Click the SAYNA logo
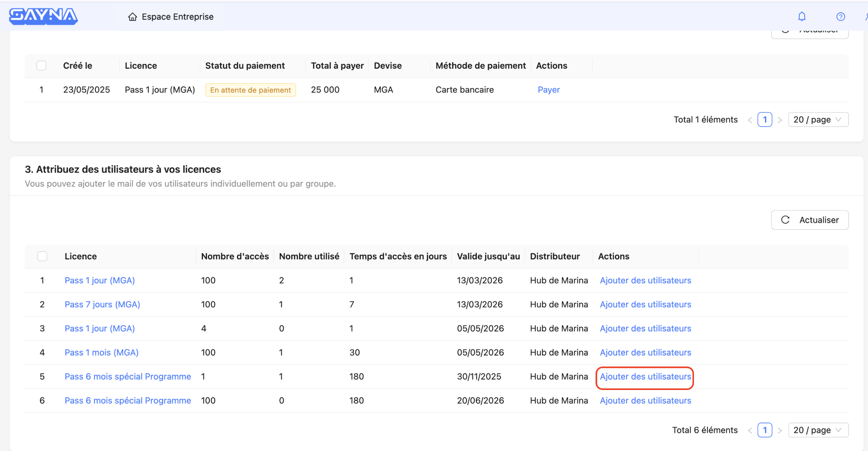 coord(43,16)
